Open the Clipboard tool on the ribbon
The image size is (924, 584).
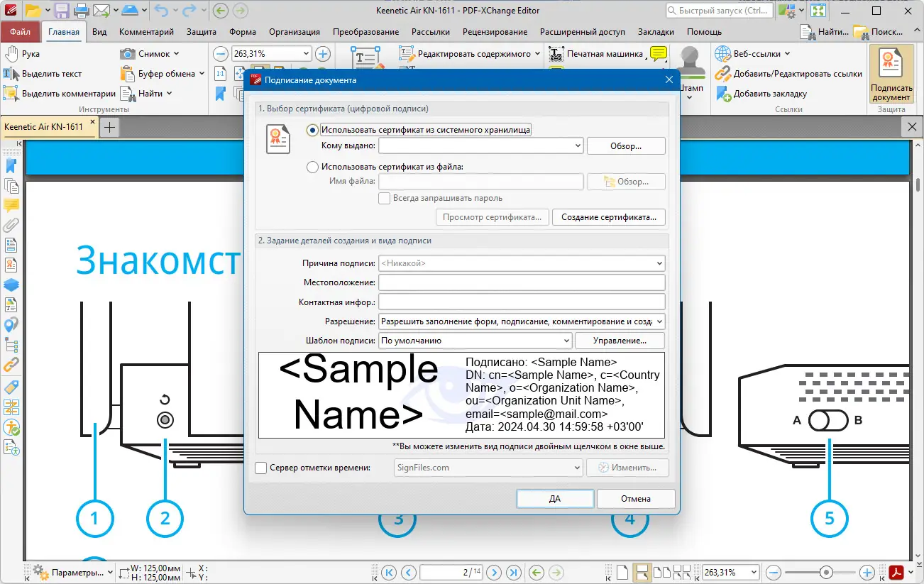tap(158, 73)
